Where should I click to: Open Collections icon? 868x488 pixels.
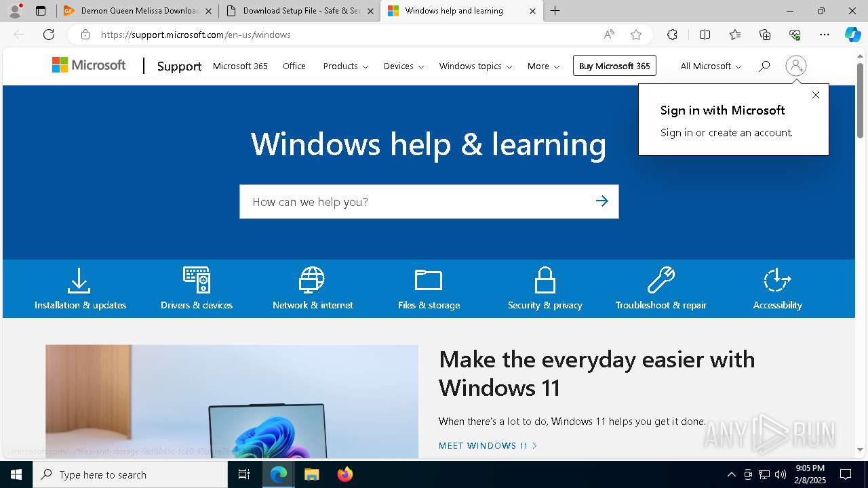click(765, 35)
